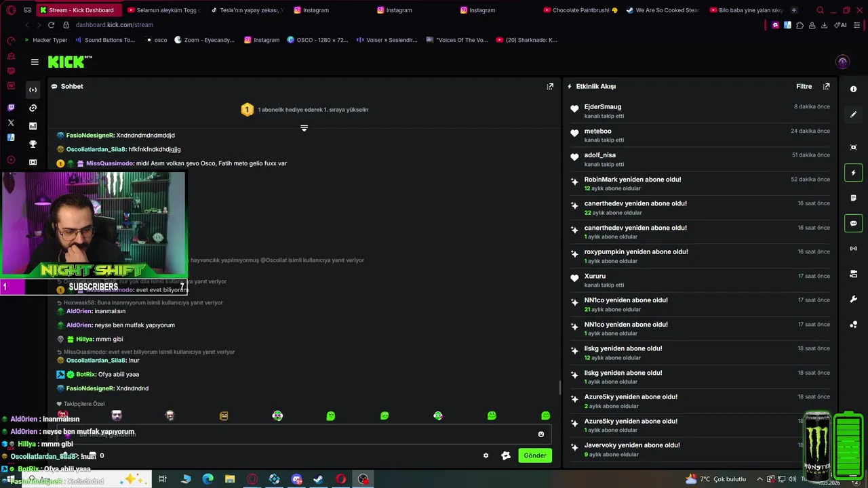Image resolution: width=868 pixels, height=488 pixels.
Task: Toggle the chat panel bubble icon
Action: pyautogui.click(x=853, y=223)
